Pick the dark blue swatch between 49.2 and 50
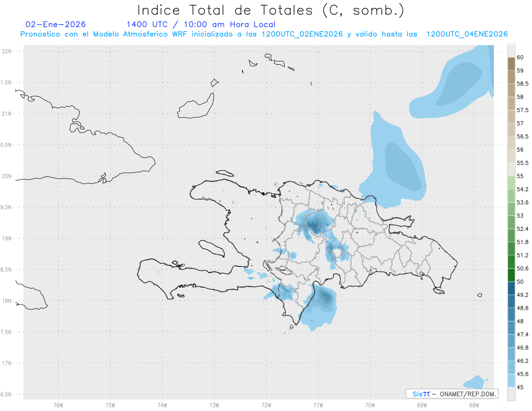This screenshot has width=532, height=411. pos(511,288)
